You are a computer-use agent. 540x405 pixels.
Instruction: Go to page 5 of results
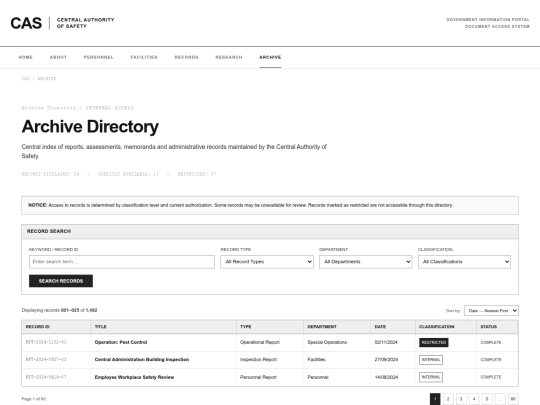tap(487, 399)
